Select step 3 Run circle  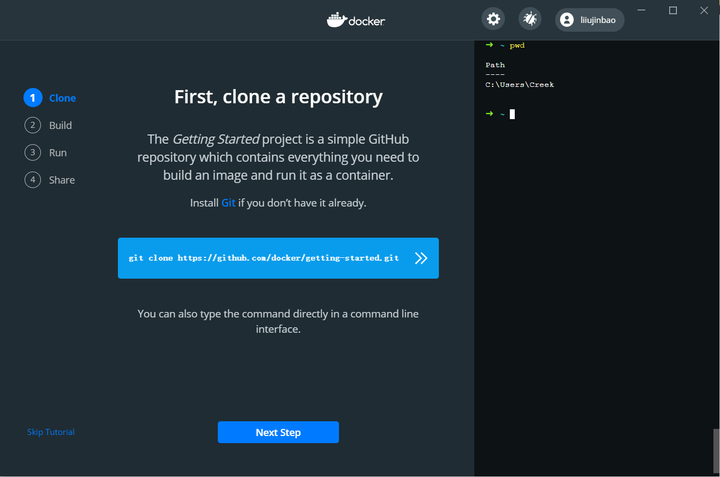(33, 152)
